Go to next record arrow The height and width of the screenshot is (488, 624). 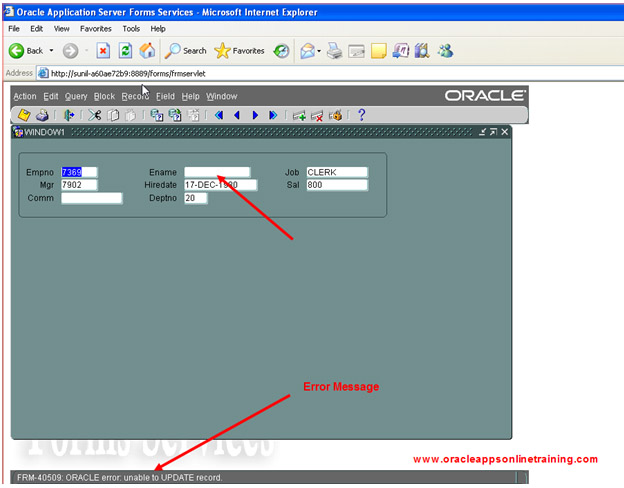[x=255, y=115]
